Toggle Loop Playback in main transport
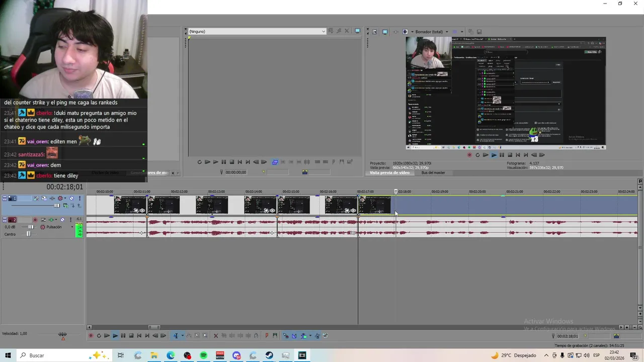Screen dimensions: 644x362 coord(99,335)
